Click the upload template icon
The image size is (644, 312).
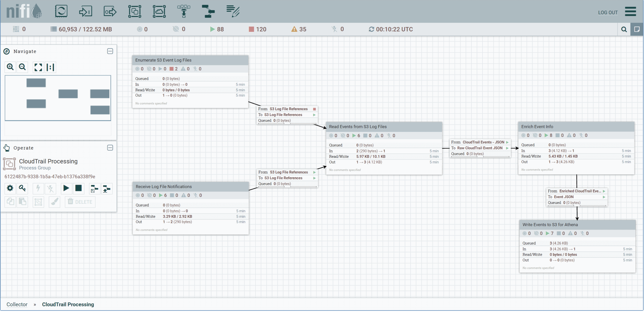107,189
